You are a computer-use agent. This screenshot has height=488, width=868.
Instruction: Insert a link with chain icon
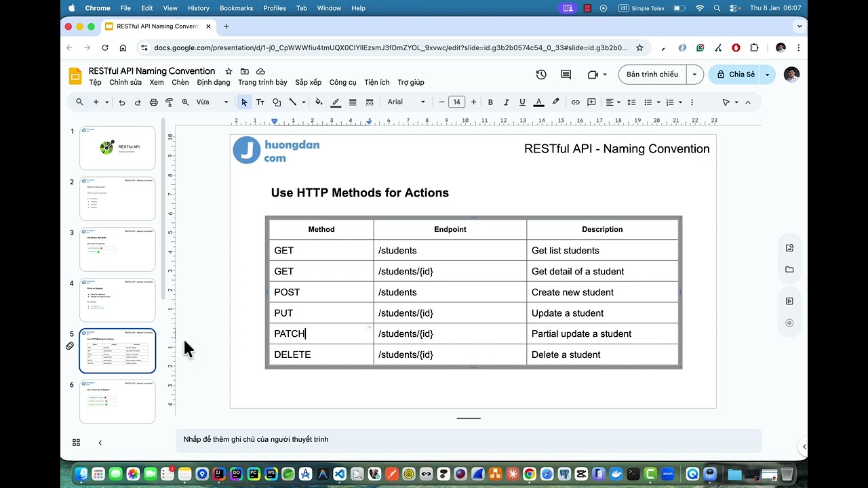point(575,102)
